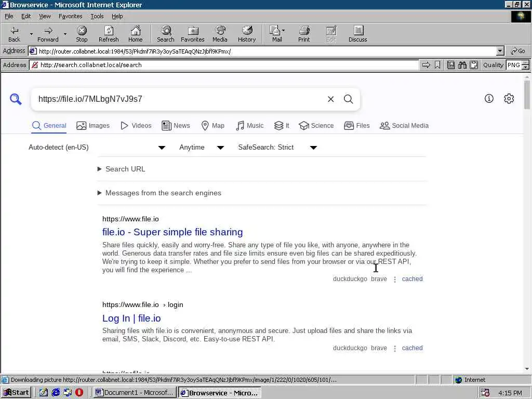
Task: Open the Edit menu
Action: 26,16
